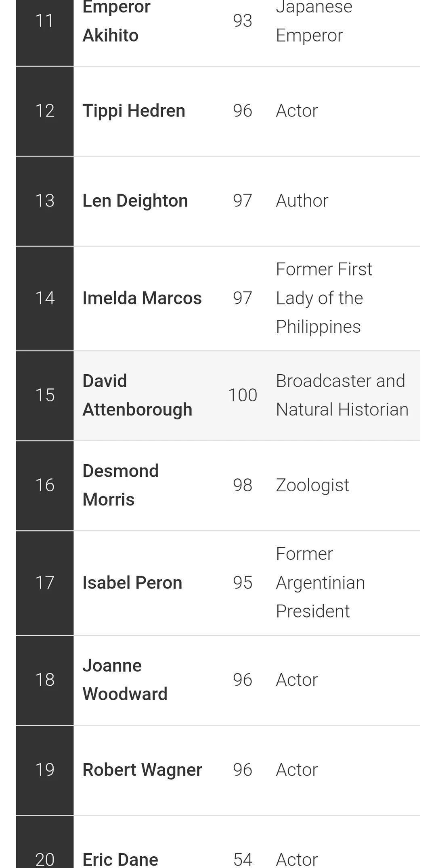The width and height of the screenshot is (436, 868).
Task: Select the rank 15 cell
Action: pyautogui.click(x=45, y=395)
